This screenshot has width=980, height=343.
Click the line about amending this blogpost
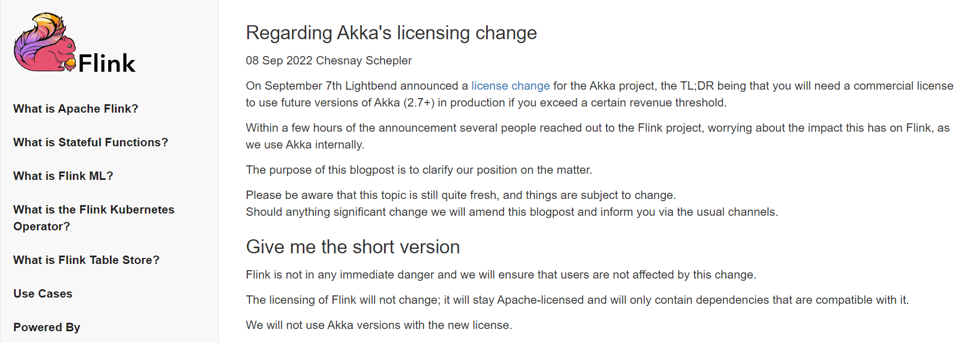point(512,212)
